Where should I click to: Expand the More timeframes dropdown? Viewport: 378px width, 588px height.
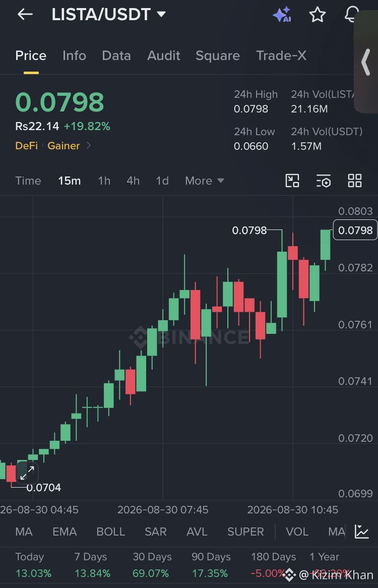(205, 181)
